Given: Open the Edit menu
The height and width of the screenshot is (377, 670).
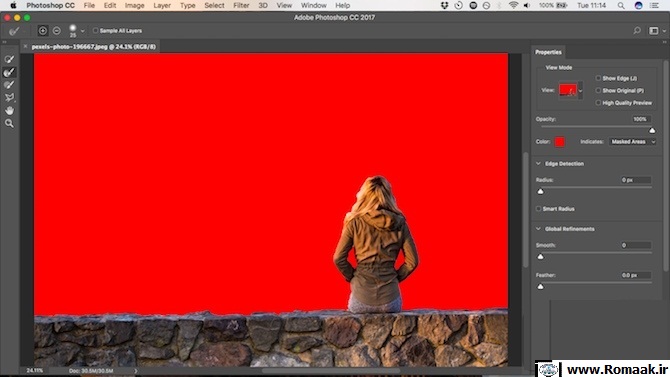Looking at the screenshot, I should coord(110,6).
